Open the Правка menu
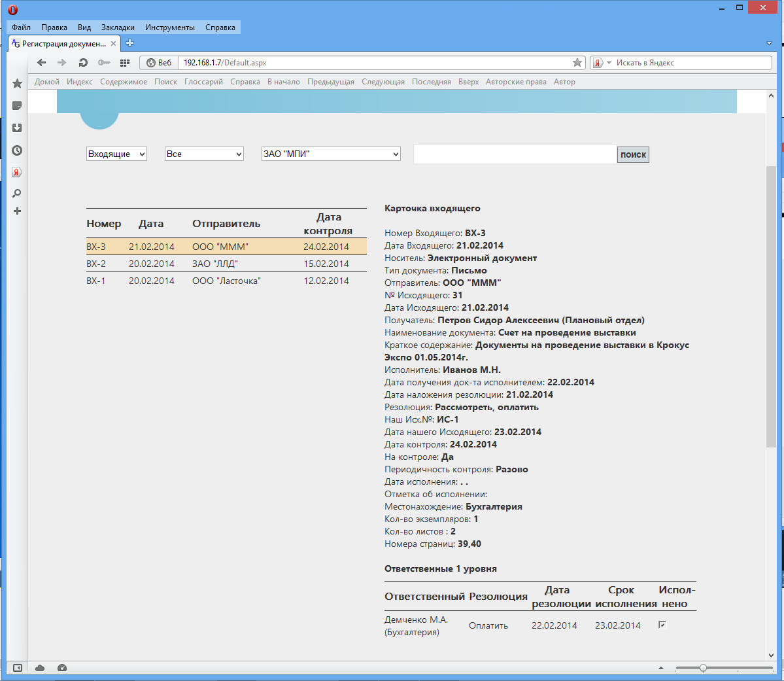The width and height of the screenshot is (784, 681). tap(54, 27)
